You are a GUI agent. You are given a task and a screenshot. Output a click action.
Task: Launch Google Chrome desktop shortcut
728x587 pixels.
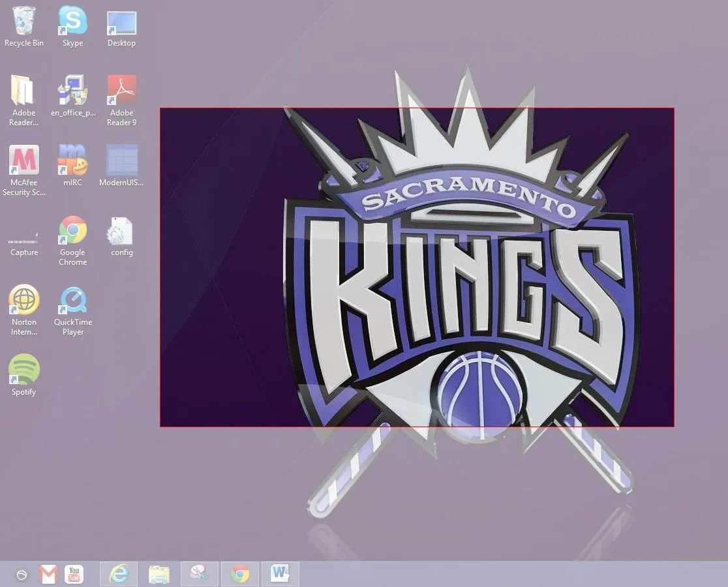72,230
